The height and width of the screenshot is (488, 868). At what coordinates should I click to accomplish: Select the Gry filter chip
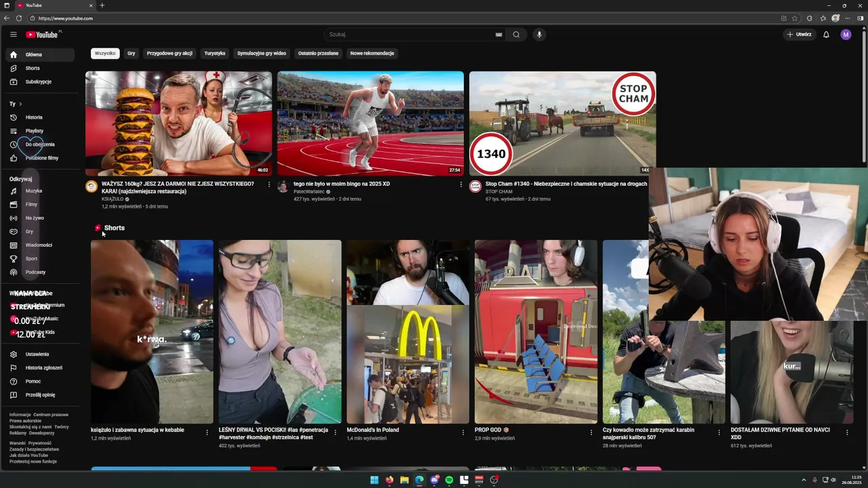pyautogui.click(x=131, y=53)
